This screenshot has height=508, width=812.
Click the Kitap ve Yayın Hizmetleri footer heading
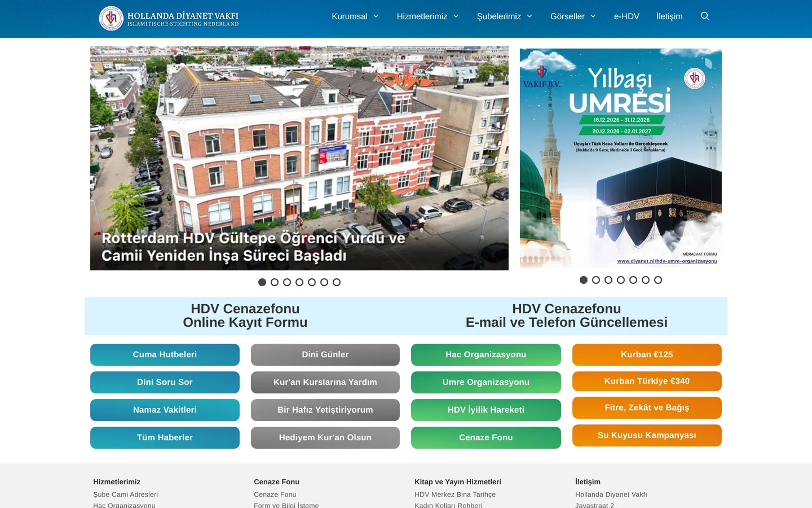(458, 481)
